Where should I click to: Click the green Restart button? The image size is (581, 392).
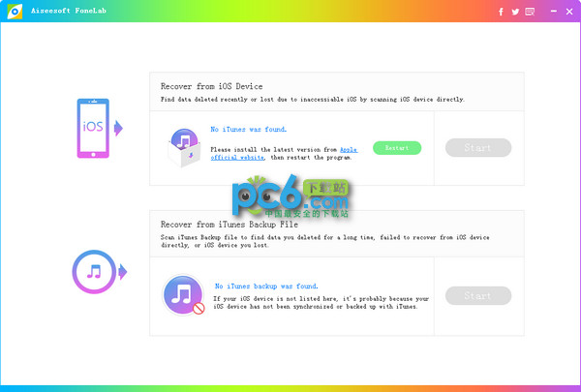point(397,148)
